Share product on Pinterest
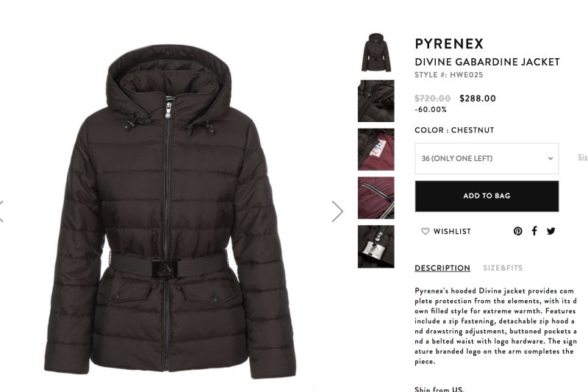Screen dimensions: 588x392 point(517,231)
